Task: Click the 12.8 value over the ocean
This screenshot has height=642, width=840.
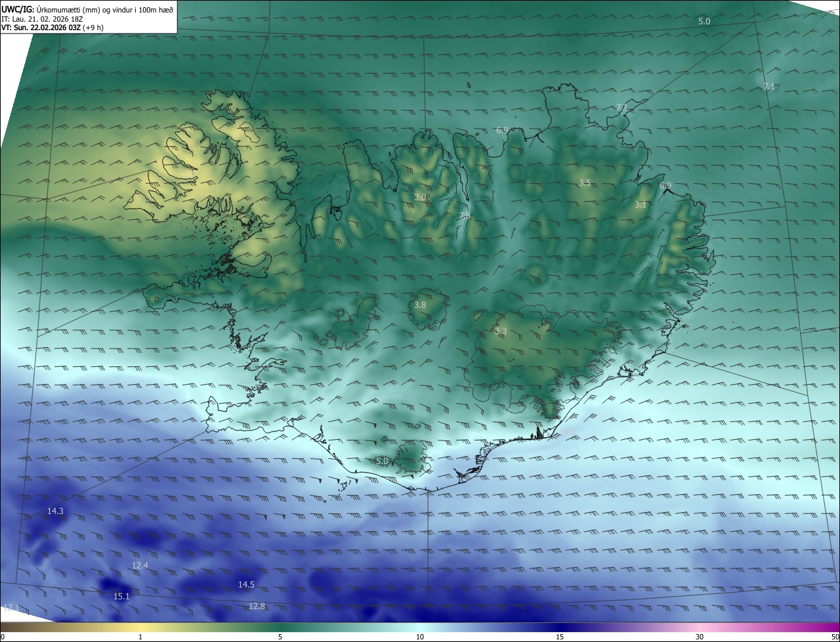Action: (257, 606)
